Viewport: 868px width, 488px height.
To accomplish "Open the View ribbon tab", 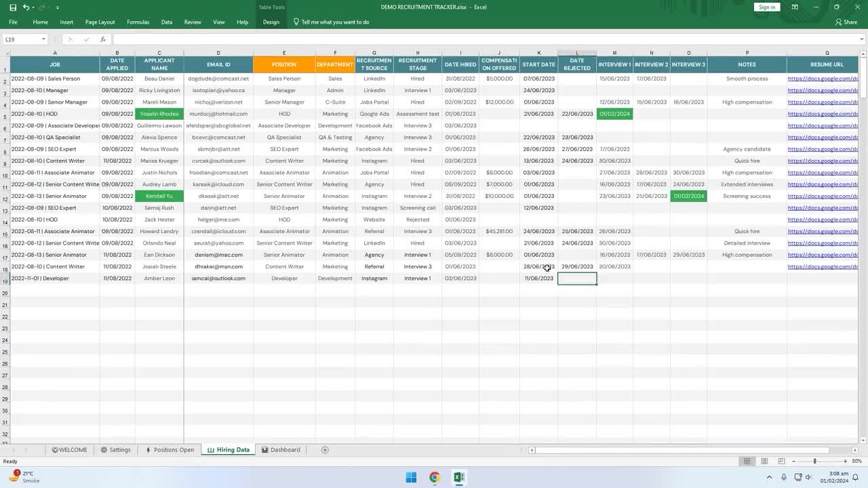I will pyautogui.click(x=219, y=22).
